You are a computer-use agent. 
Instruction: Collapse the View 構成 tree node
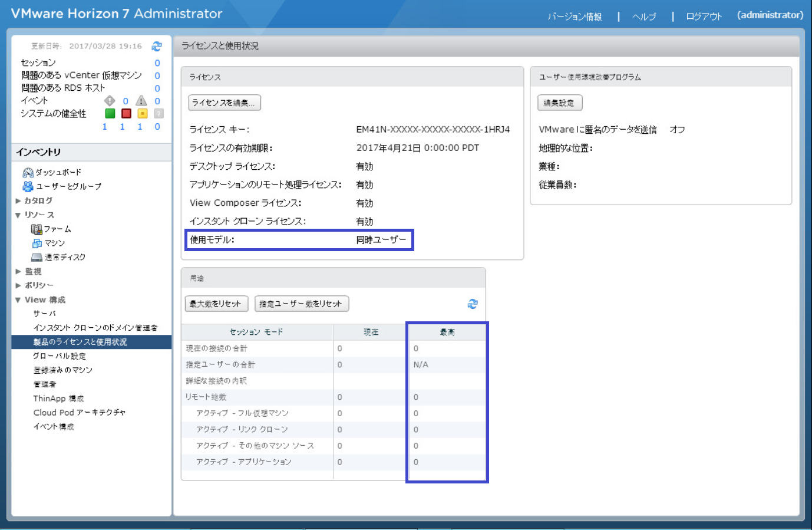tap(18, 300)
